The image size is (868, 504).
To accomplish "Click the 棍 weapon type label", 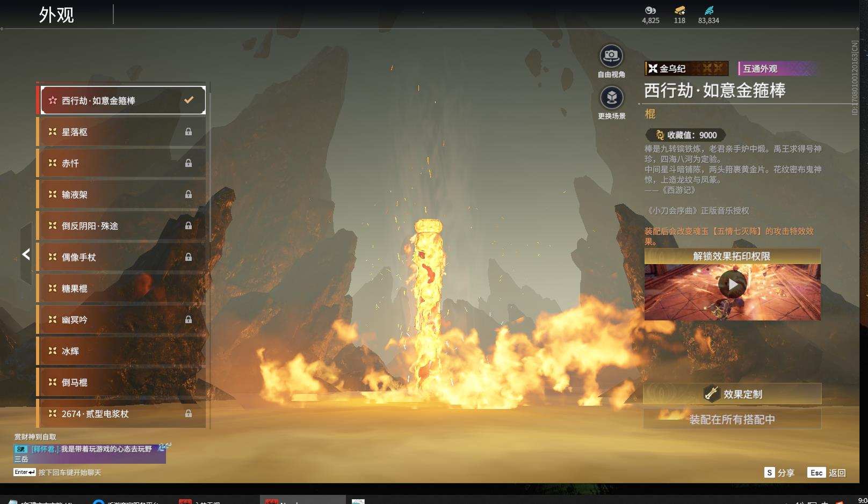I will click(x=650, y=114).
